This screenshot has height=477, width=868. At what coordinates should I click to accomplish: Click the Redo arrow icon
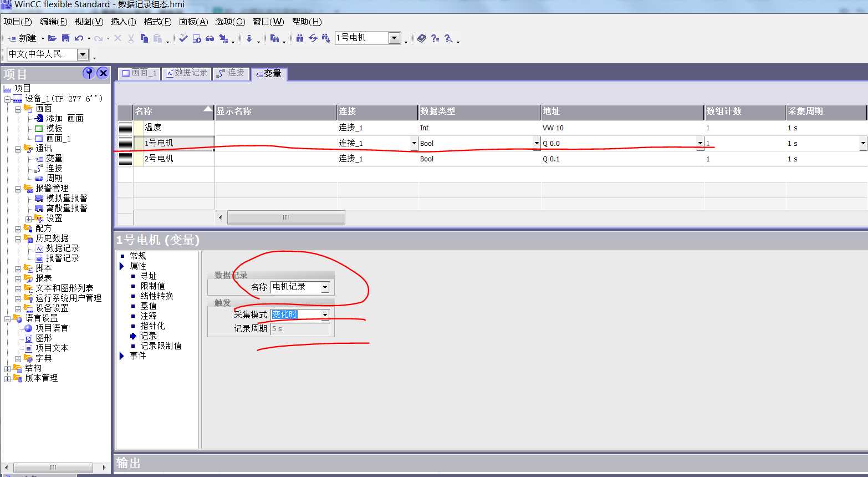98,38
